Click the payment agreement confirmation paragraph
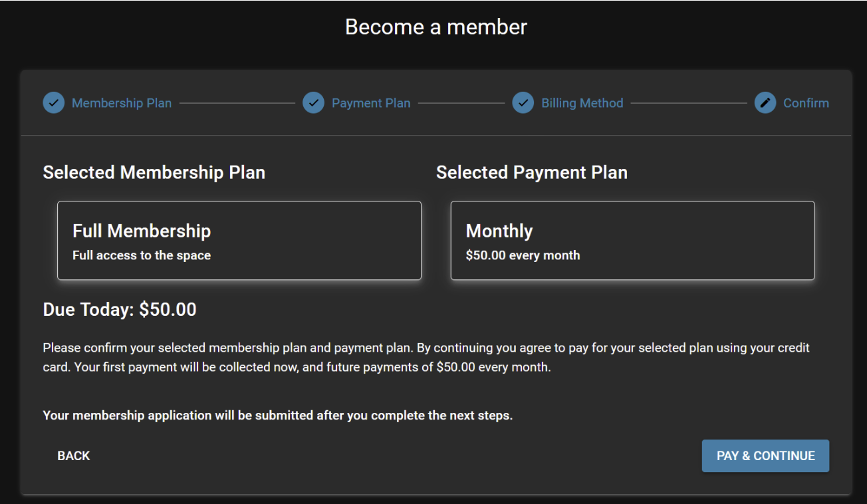 point(426,357)
